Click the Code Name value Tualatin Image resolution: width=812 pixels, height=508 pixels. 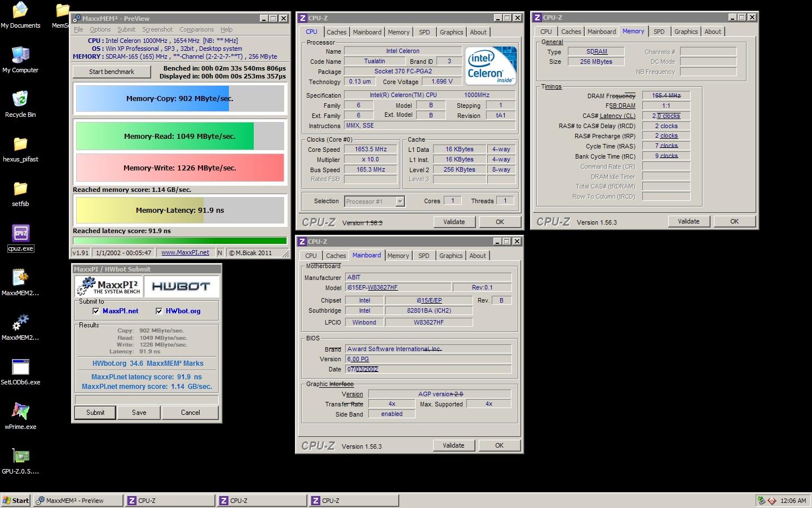[374, 61]
